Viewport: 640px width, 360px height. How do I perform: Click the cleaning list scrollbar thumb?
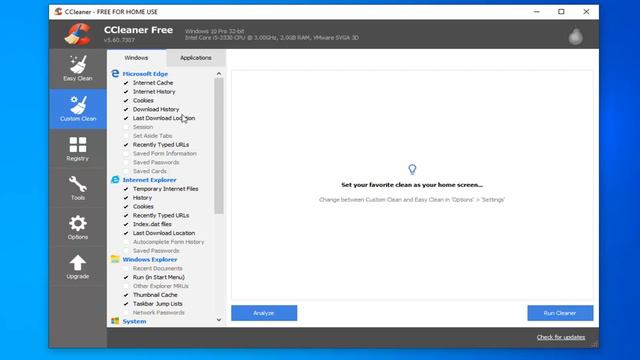pyautogui.click(x=219, y=146)
